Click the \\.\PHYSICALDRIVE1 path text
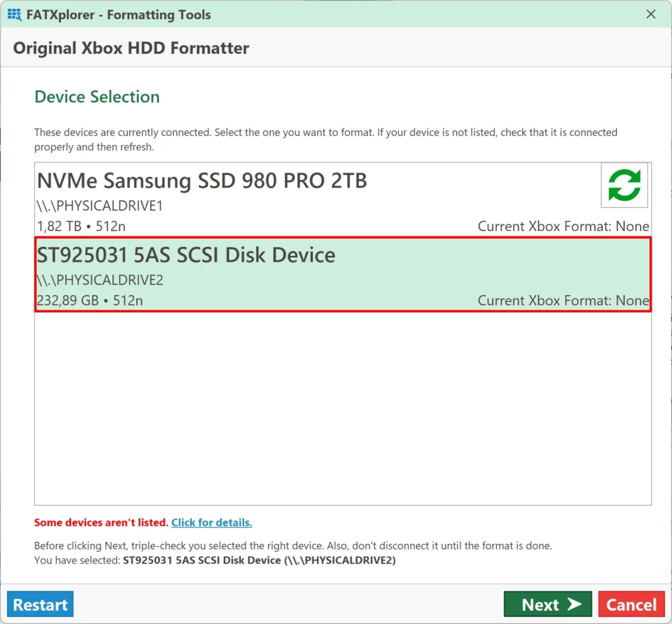Viewport: 672px width, 624px height. 100,206
